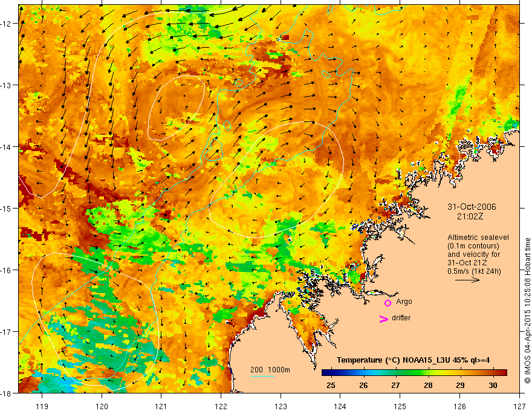
Task: Click colorbar tick label 25
Action: point(331,385)
